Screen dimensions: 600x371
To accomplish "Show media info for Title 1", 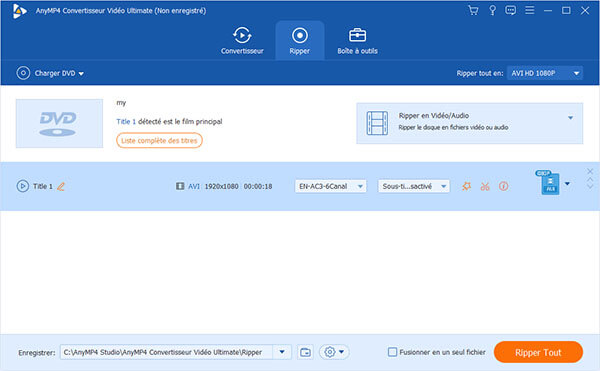I will click(x=504, y=186).
